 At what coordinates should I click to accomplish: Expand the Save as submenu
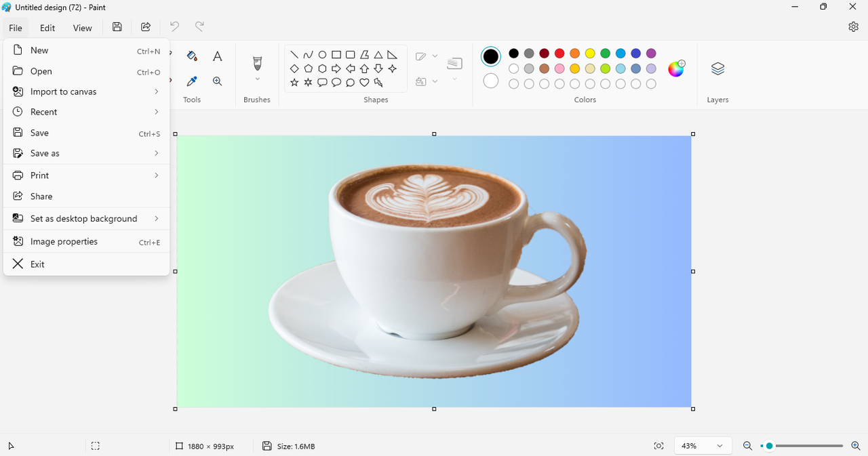point(87,153)
